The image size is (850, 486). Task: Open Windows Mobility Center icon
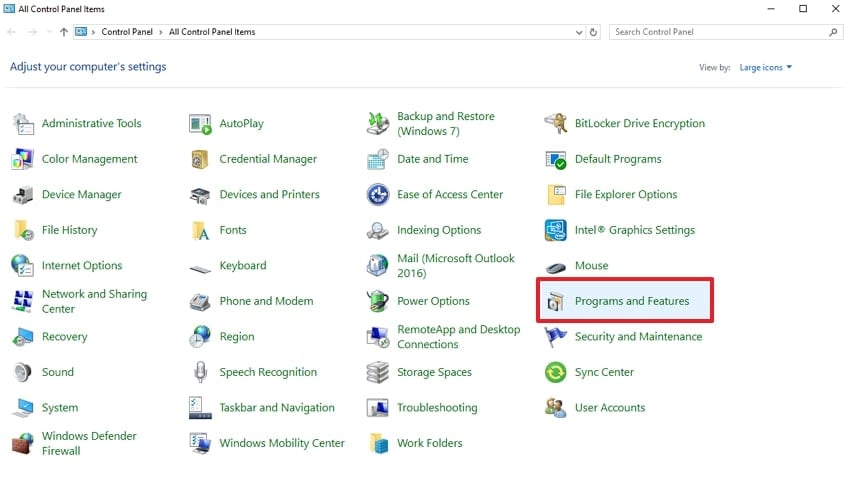[x=200, y=444]
